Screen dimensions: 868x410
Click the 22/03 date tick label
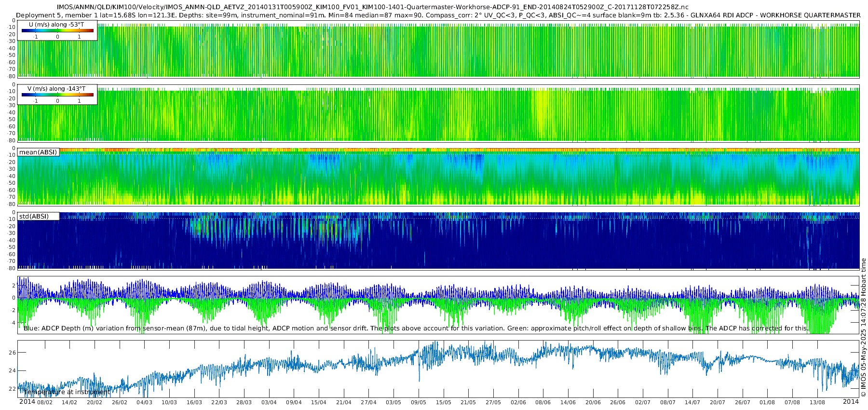pyautogui.click(x=219, y=402)
